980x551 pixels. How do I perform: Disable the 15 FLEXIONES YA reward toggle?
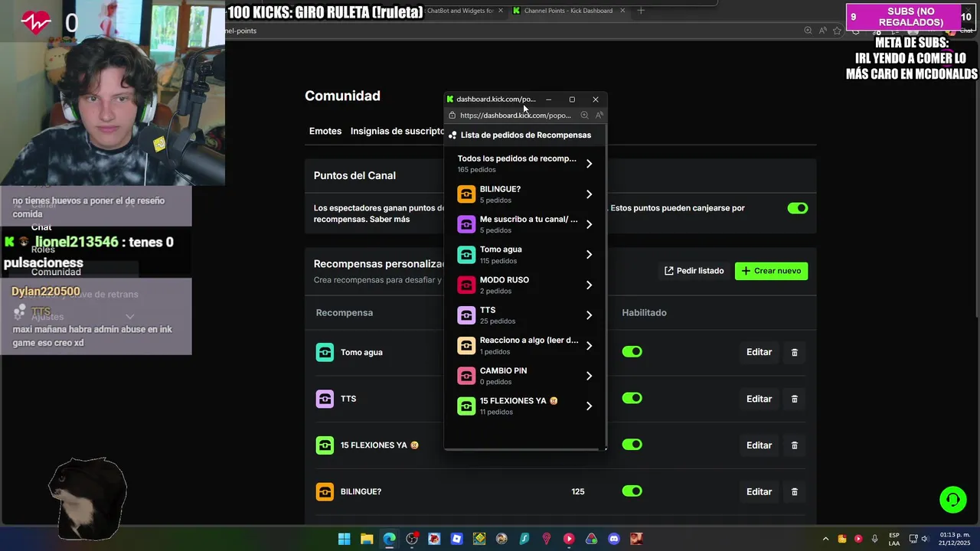(x=632, y=445)
